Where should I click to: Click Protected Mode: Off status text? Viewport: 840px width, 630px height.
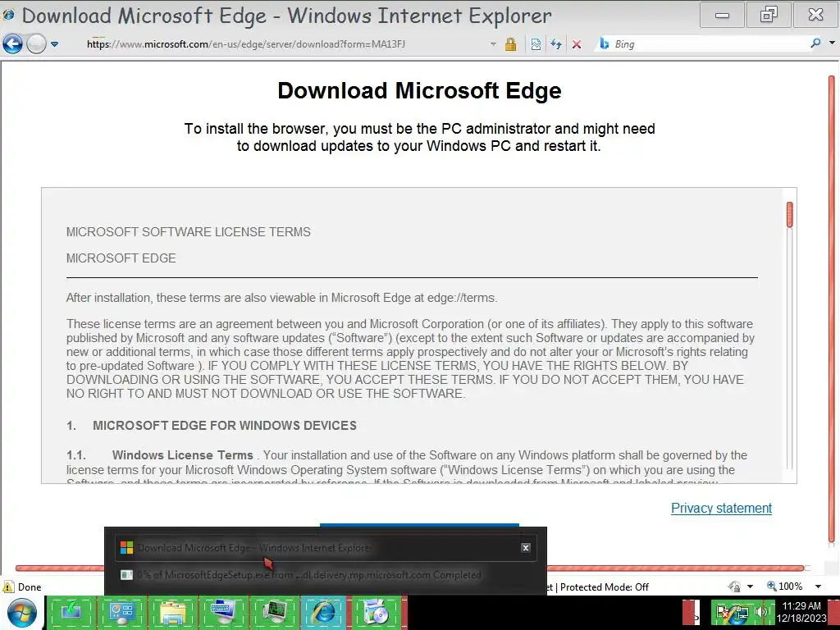605,587
